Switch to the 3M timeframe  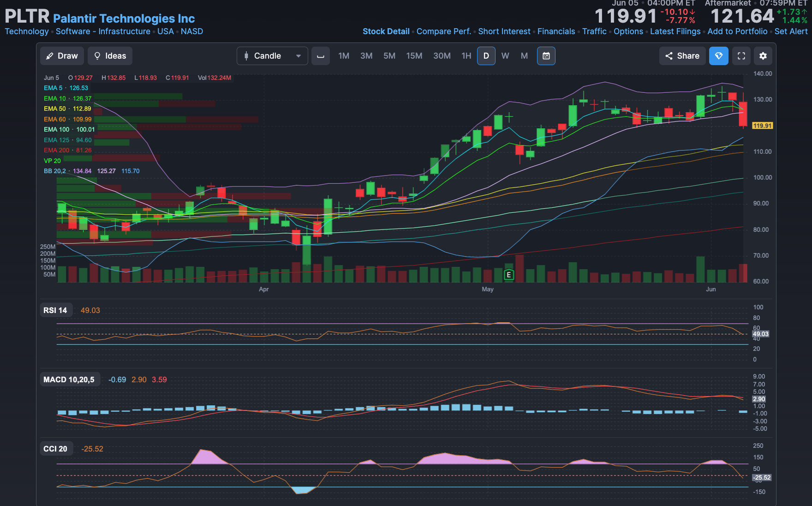[x=366, y=56]
